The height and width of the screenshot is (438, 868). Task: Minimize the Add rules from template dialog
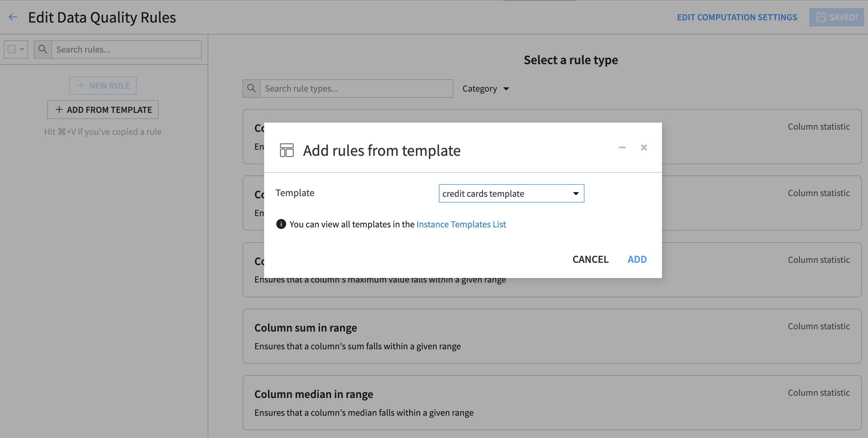pyautogui.click(x=622, y=147)
